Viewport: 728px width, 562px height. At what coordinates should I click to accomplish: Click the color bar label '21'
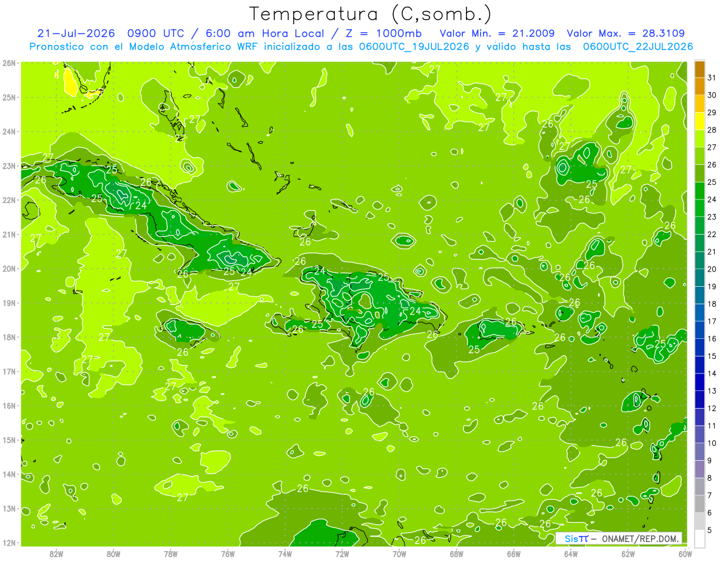(712, 252)
